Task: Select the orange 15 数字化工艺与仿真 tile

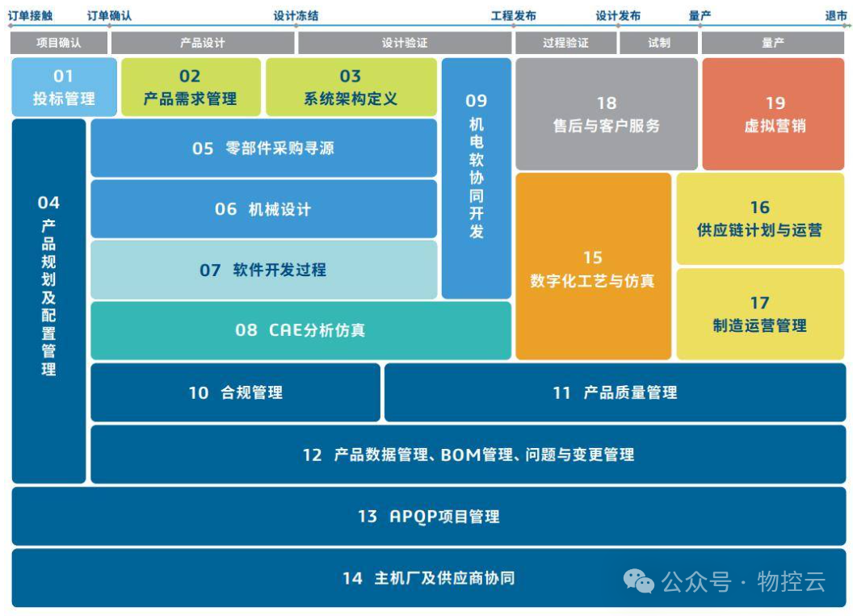Action: 593,266
